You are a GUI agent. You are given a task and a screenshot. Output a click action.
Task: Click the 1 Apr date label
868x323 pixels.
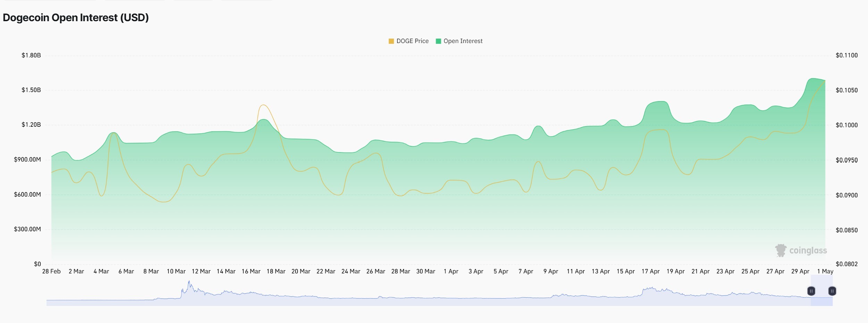click(451, 271)
